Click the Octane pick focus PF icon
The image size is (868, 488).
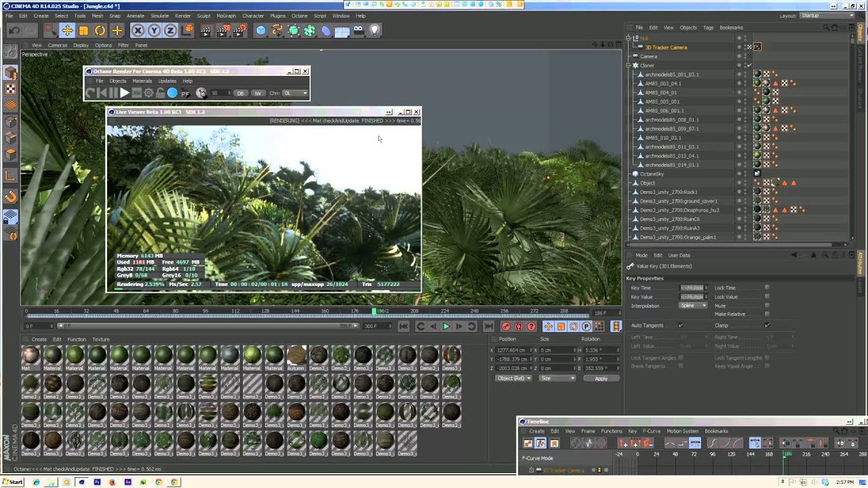tap(184, 94)
